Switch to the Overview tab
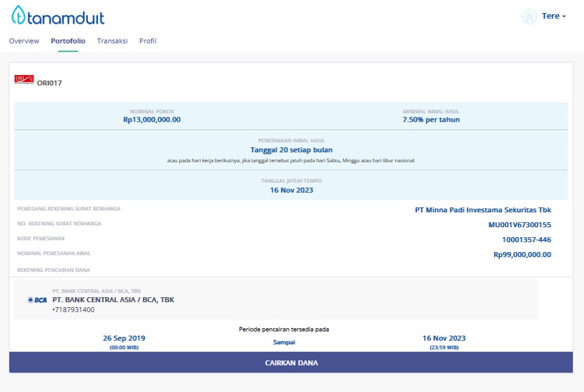Screen dimensions: 584x392 coord(24,41)
